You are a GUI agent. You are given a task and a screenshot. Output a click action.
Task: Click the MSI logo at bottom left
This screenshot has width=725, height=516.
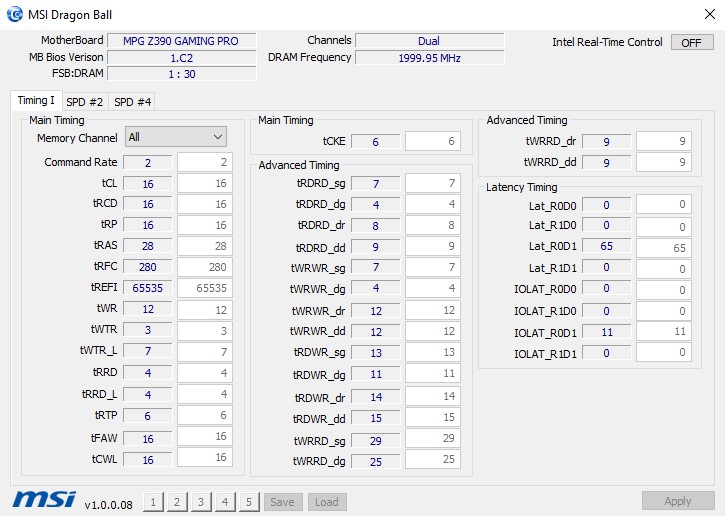click(x=44, y=499)
